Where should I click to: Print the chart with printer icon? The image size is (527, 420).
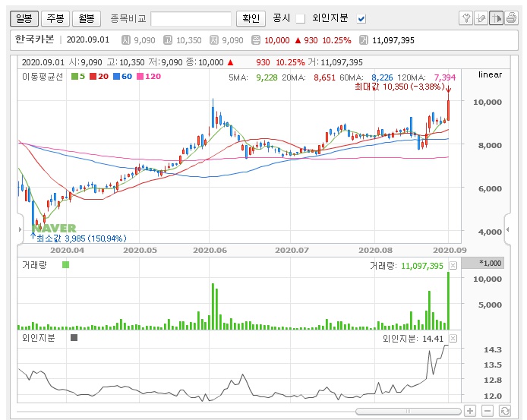[x=510, y=18]
